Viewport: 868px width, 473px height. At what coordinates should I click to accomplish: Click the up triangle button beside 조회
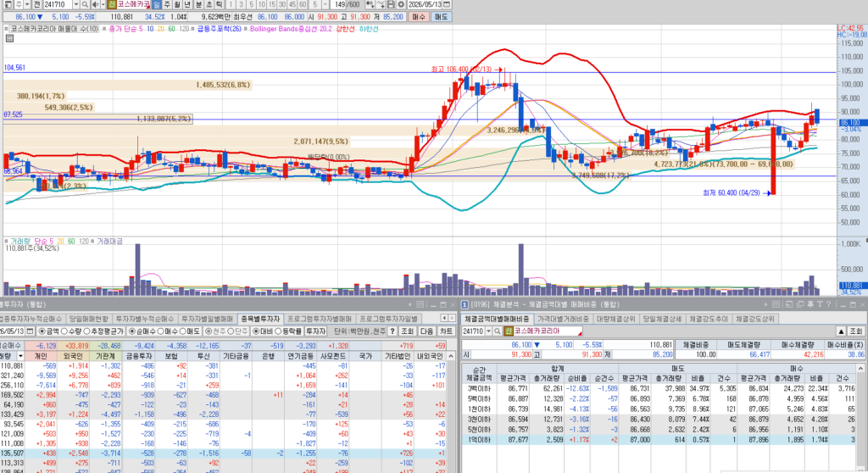tap(841, 331)
